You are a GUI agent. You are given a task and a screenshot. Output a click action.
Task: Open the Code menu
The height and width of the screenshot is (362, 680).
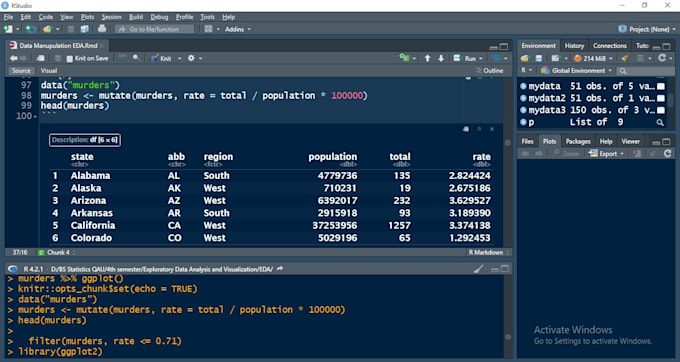click(x=46, y=17)
